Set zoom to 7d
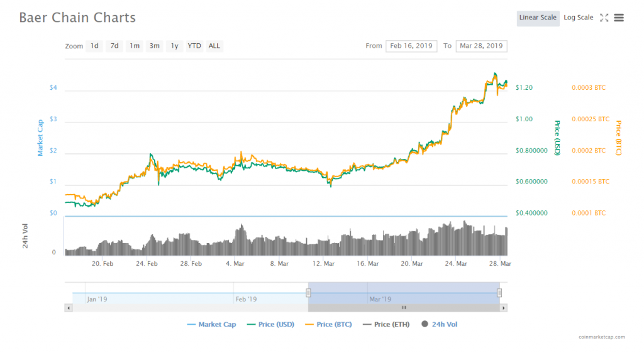The image size is (644, 353). pos(114,46)
